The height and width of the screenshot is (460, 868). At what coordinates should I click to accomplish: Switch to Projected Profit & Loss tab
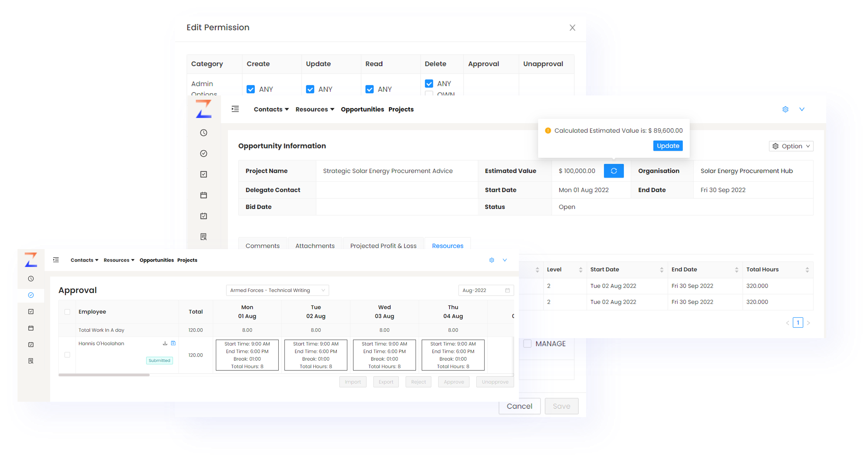click(x=383, y=246)
